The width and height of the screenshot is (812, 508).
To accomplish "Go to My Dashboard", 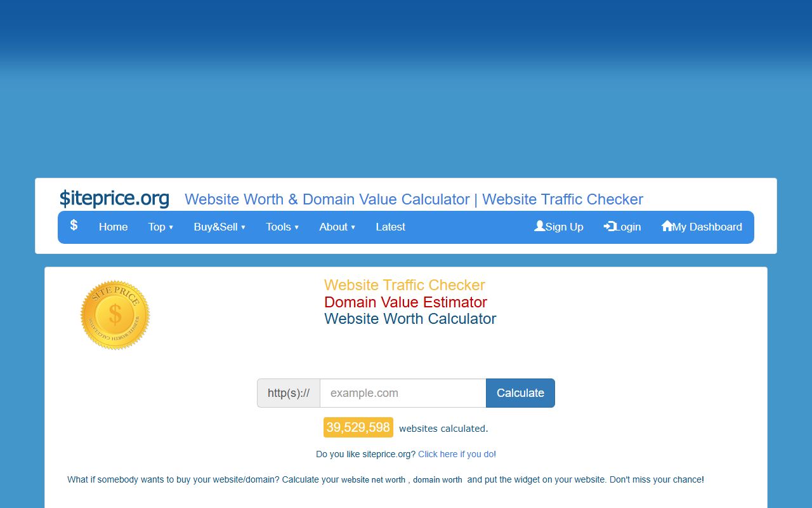I will [x=702, y=227].
